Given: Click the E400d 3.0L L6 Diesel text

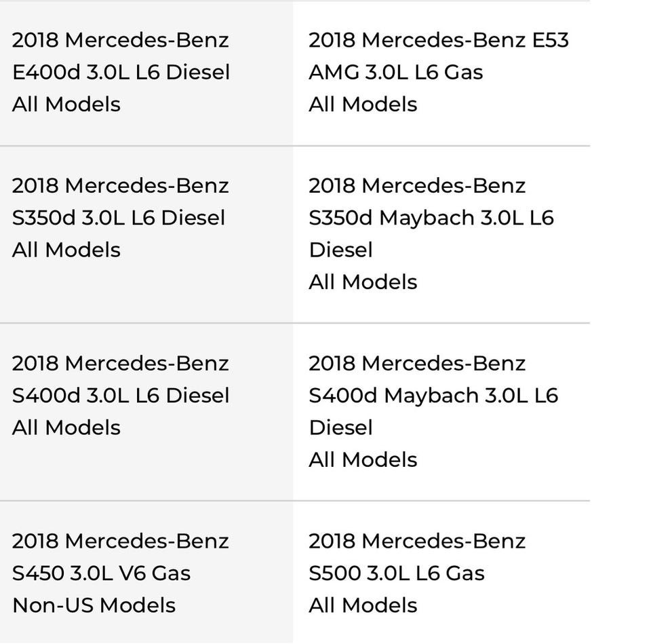Looking at the screenshot, I should (121, 72).
